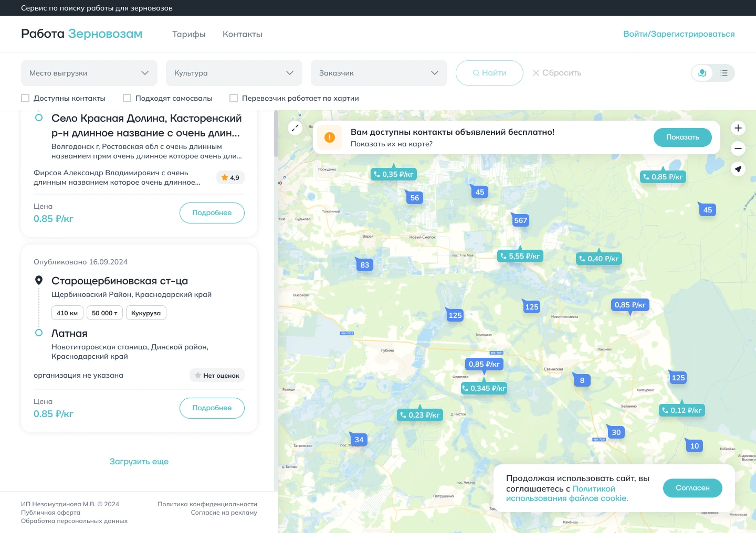
Task: Open Подробнее for Село Красная Долина listing
Action: [x=212, y=213]
